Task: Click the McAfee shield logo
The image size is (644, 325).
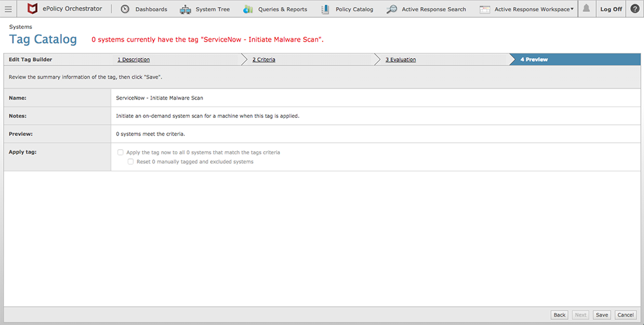Action: [32, 9]
